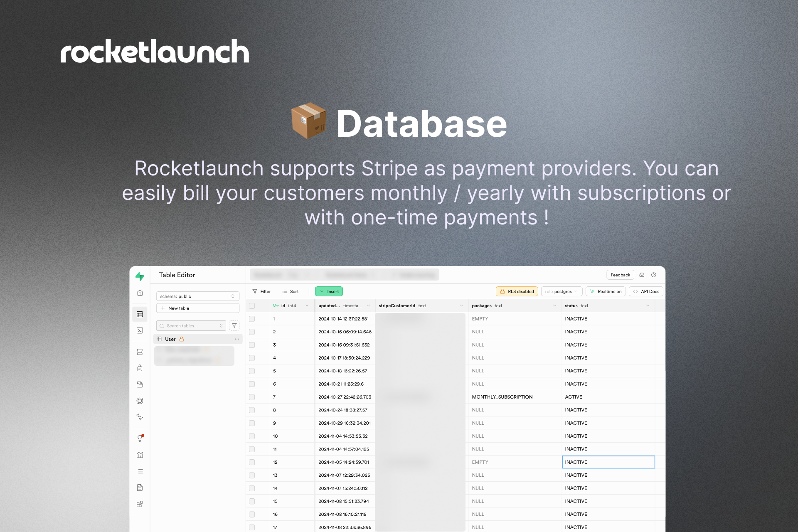Check the checkbox for row id 14

click(x=252, y=488)
